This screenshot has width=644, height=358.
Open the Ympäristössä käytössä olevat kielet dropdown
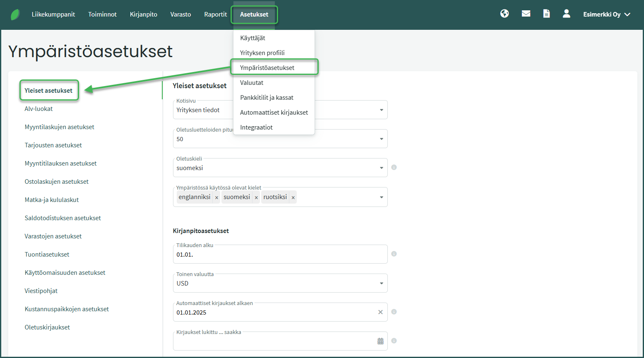[x=381, y=197]
